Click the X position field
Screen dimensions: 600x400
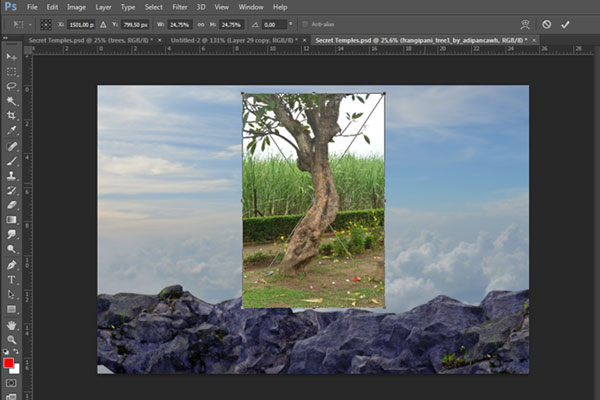[x=79, y=23]
